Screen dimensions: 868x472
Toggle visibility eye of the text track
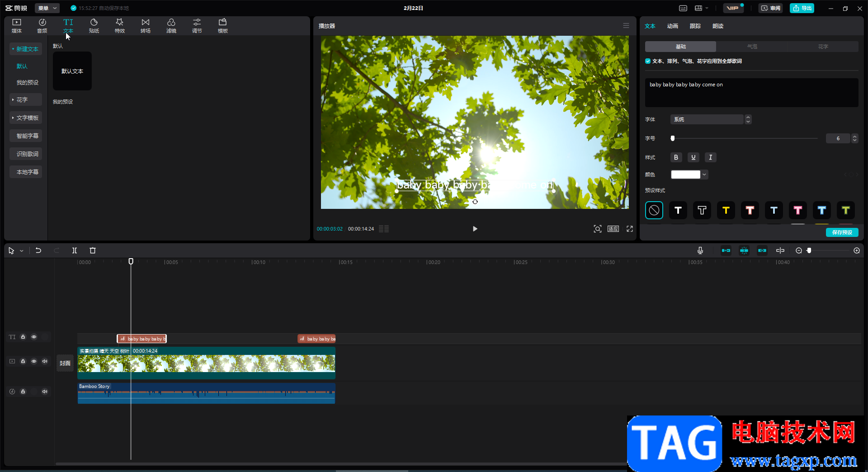coord(34,337)
